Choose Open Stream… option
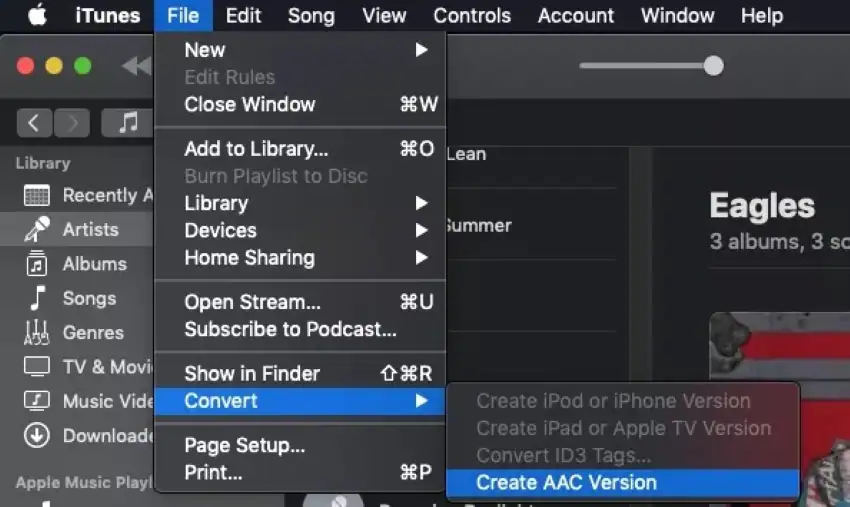The image size is (850, 507). pyautogui.click(x=300, y=302)
